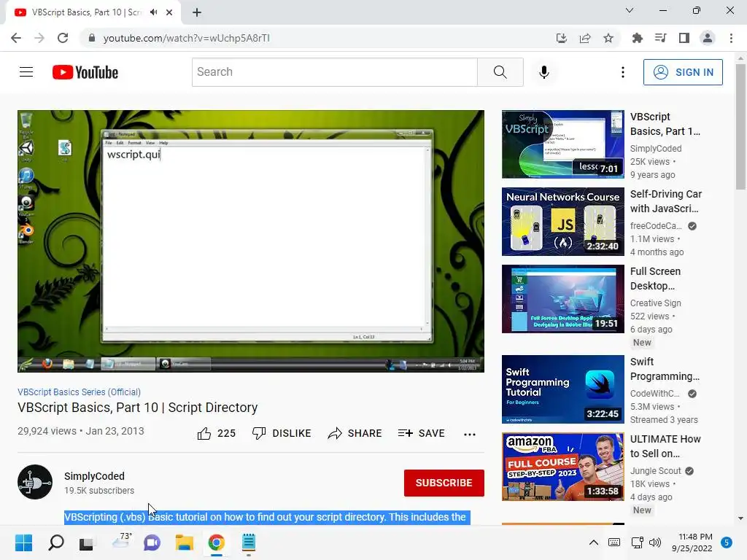Viewport: 747px width, 560px height.
Task: Open ULTIMATE How to Sell on title
Action: click(665, 446)
